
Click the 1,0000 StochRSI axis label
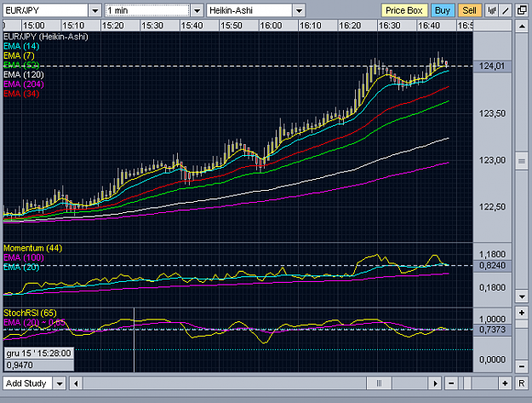pos(492,320)
